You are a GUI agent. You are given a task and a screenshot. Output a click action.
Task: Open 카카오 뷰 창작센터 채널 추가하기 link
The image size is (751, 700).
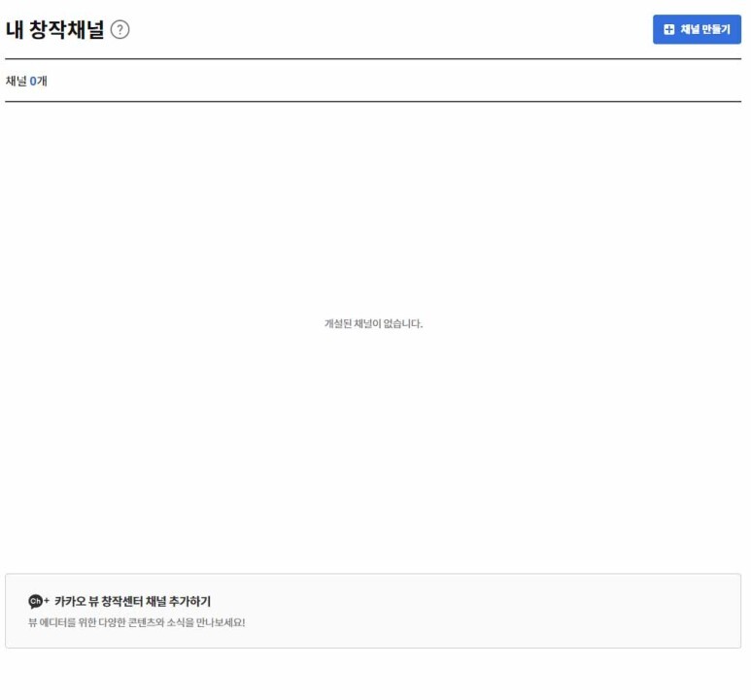(x=133, y=601)
